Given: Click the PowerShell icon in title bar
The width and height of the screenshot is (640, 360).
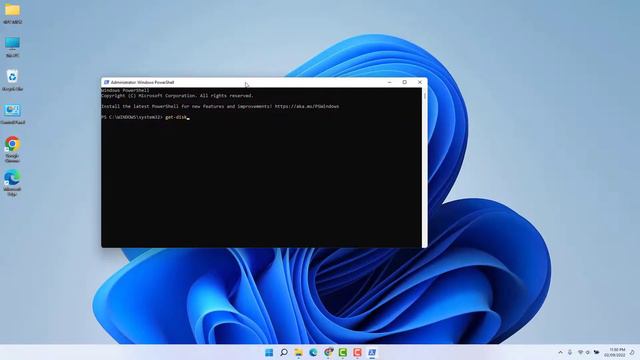Looking at the screenshot, I should click(x=106, y=82).
